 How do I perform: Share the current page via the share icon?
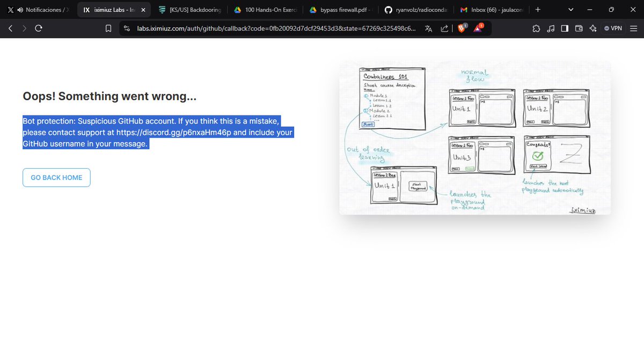pyautogui.click(x=444, y=28)
